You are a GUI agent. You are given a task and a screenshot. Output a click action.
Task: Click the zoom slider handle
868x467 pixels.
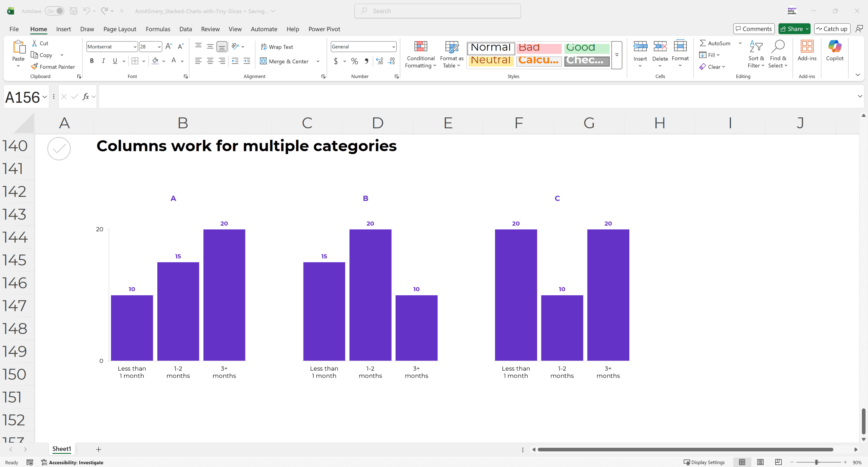pos(817,462)
